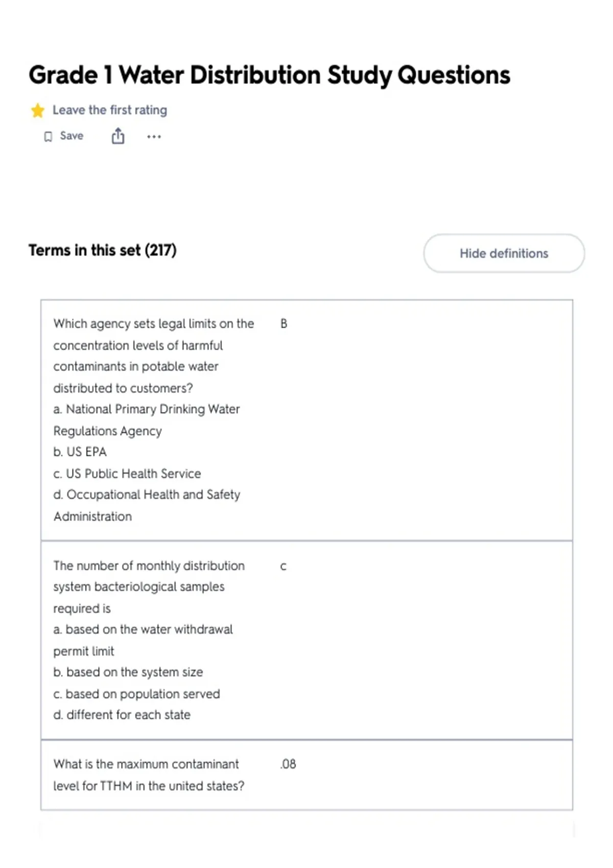
Task: Click the Save button label
Action: pos(72,136)
